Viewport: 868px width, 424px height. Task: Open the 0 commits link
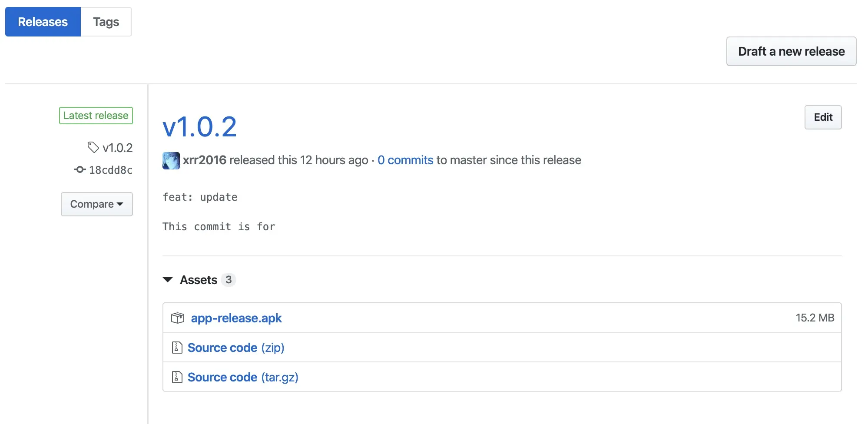tap(405, 160)
